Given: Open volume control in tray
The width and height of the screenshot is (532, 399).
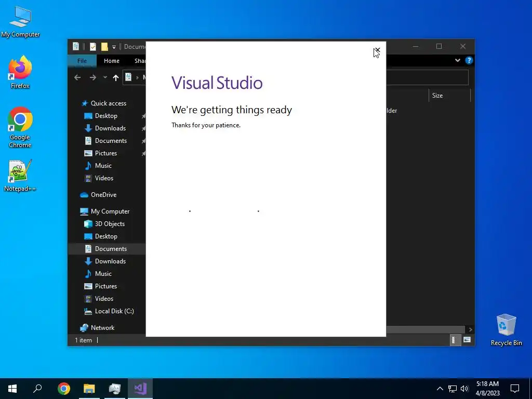Looking at the screenshot, I should point(464,389).
